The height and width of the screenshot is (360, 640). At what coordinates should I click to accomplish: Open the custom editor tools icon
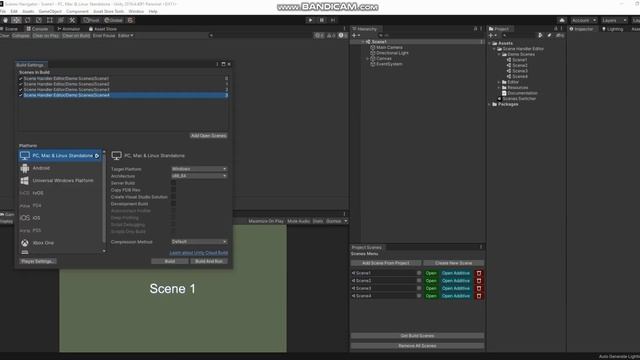click(x=72, y=20)
